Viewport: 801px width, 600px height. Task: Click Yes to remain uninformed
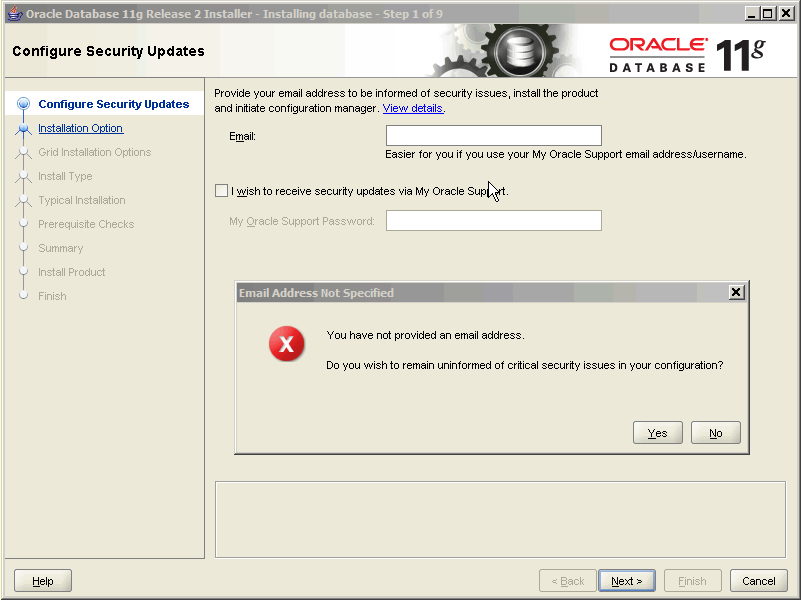[x=657, y=433]
